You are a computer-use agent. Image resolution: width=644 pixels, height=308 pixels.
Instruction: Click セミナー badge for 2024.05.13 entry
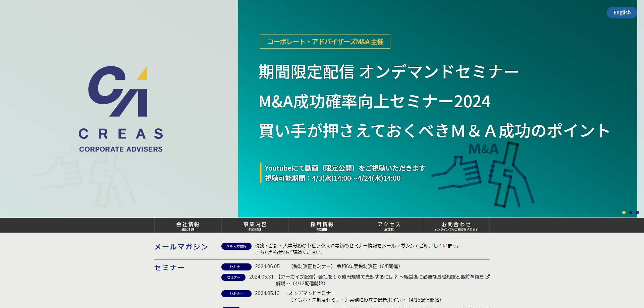236,294
